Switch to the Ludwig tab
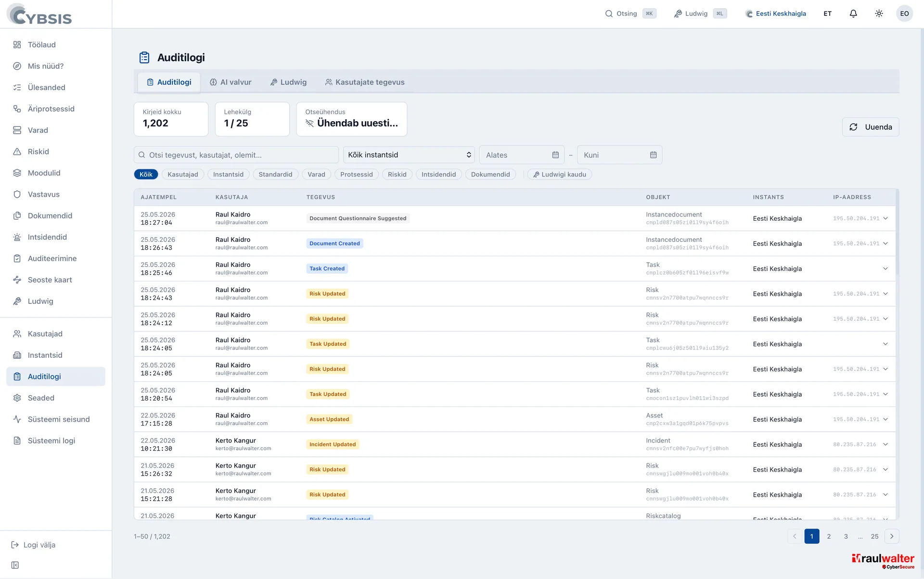The image size is (924, 579). pyautogui.click(x=288, y=82)
